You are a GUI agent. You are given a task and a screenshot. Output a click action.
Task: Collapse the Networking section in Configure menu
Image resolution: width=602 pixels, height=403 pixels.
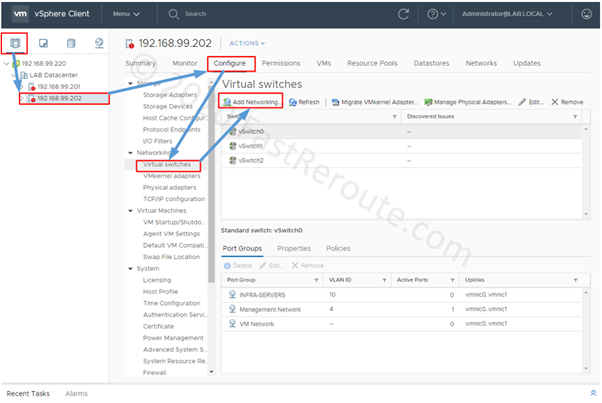130,153
